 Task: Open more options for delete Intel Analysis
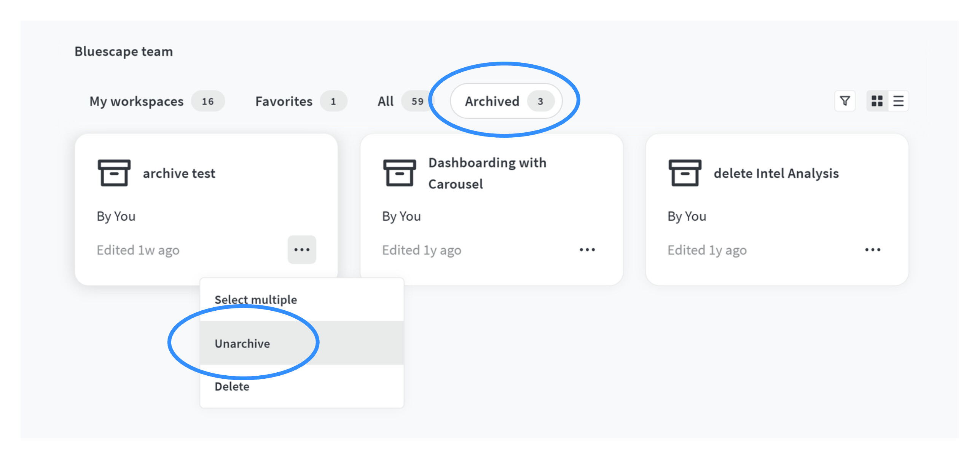pos(872,250)
